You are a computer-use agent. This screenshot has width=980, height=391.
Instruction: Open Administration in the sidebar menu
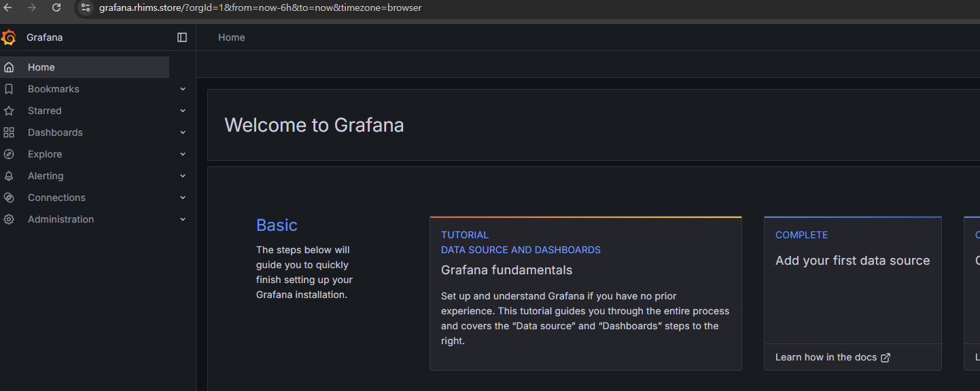pyautogui.click(x=60, y=219)
